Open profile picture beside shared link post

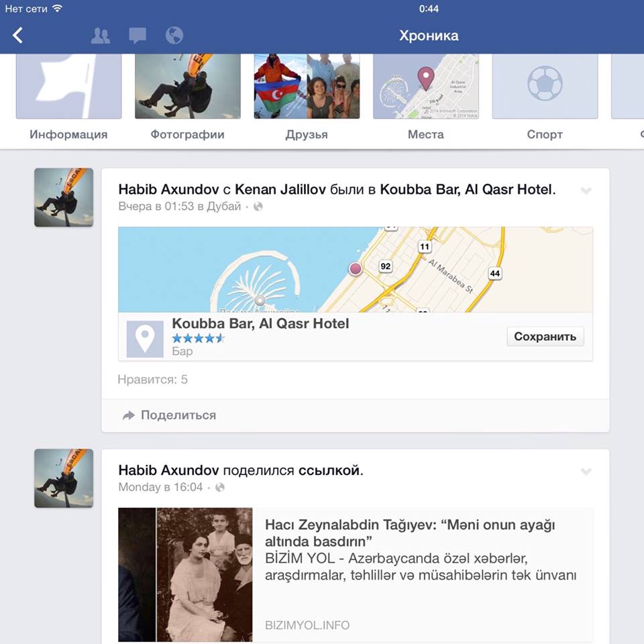click(x=64, y=478)
